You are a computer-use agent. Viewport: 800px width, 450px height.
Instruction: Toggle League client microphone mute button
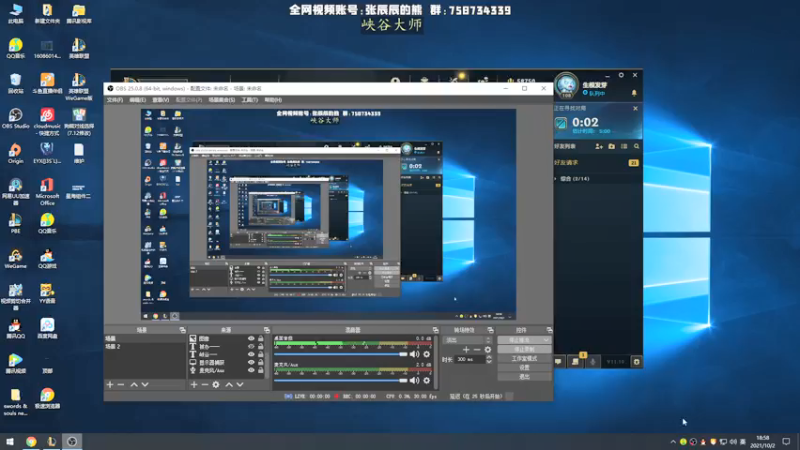pos(593,362)
